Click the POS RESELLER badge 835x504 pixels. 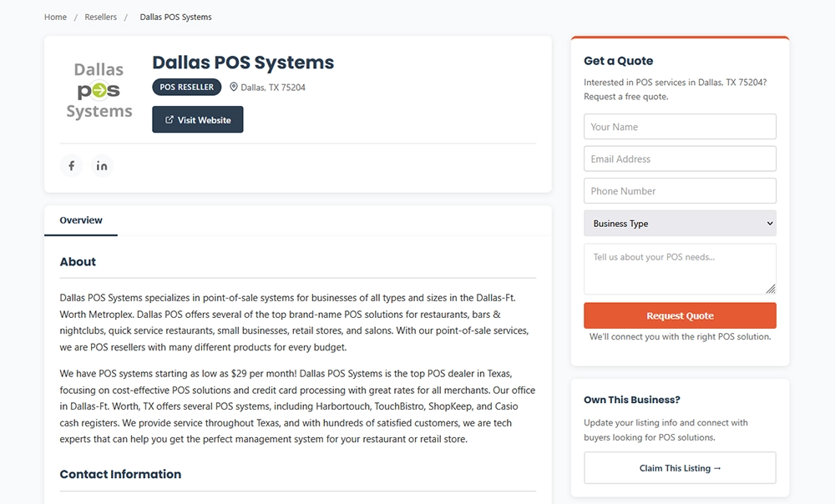coord(186,87)
